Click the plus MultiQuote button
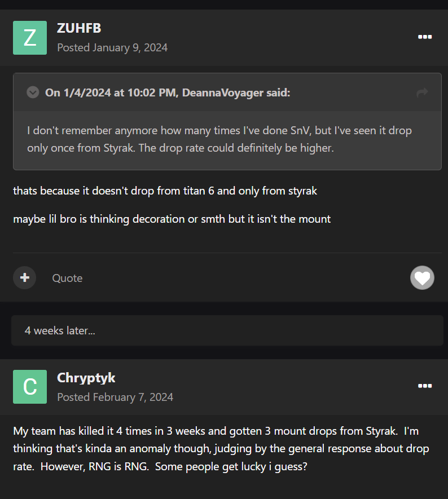This screenshot has width=448, height=499. click(25, 277)
